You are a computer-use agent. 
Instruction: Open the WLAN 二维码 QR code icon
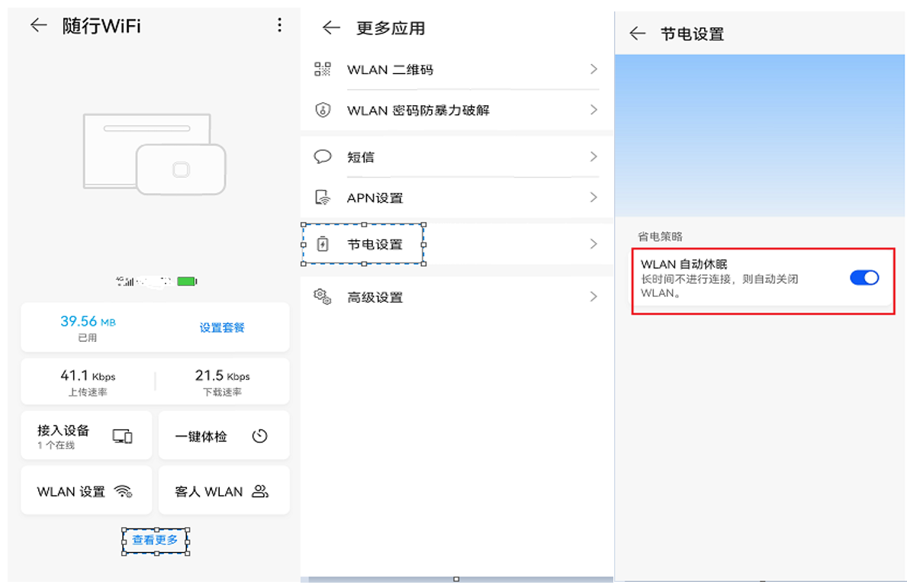(323, 69)
